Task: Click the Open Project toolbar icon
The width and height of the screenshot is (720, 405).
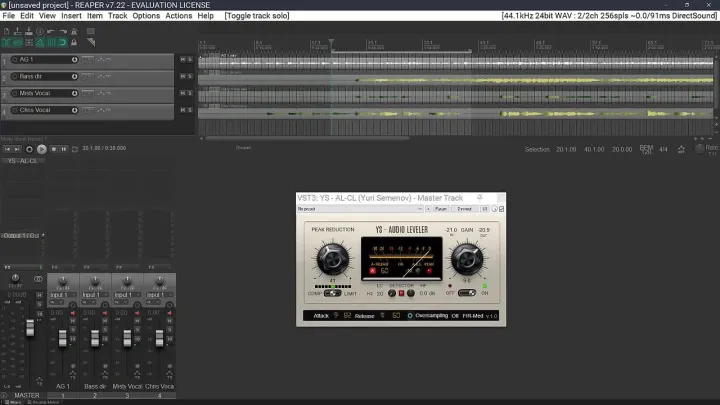Action: coord(17,31)
